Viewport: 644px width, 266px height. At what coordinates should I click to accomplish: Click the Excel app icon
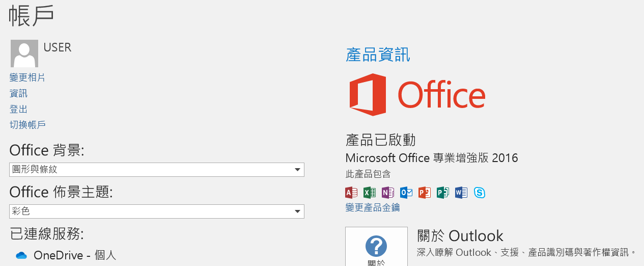click(370, 192)
